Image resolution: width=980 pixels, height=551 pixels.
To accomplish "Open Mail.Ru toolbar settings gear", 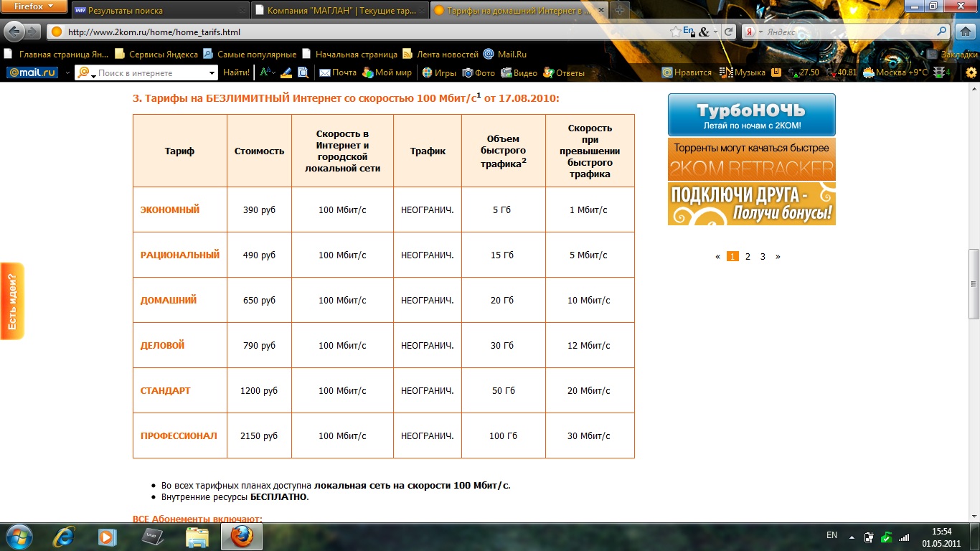I will coord(971,72).
